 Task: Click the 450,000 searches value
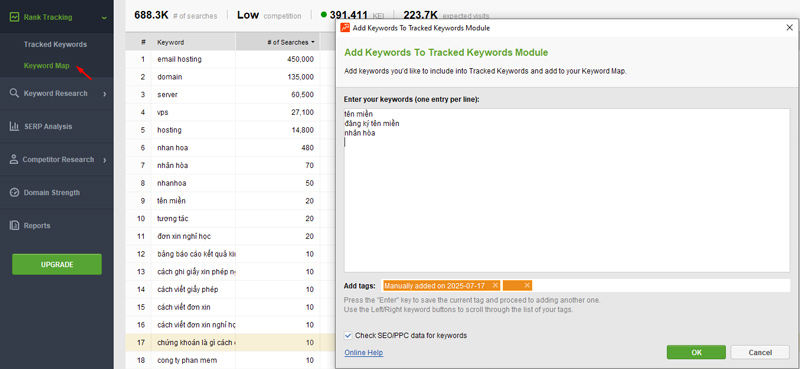tap(301, 59)
